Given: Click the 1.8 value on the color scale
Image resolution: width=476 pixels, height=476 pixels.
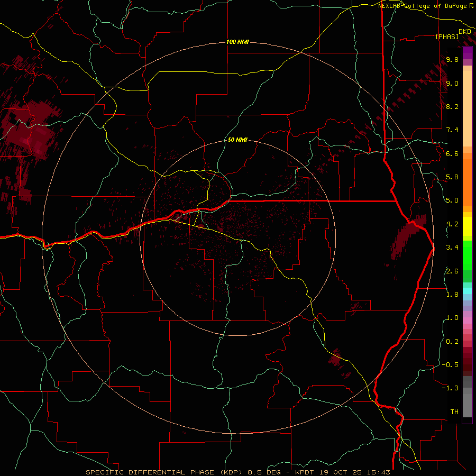Looking at the screenshot, I should pos(452,295).
